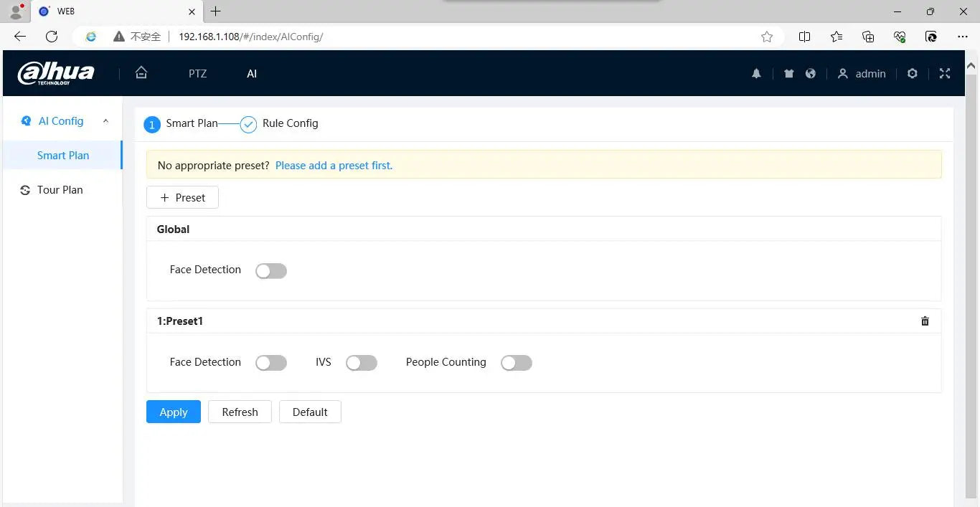
Task: Click the home icon in header
Action: (141, 73)
